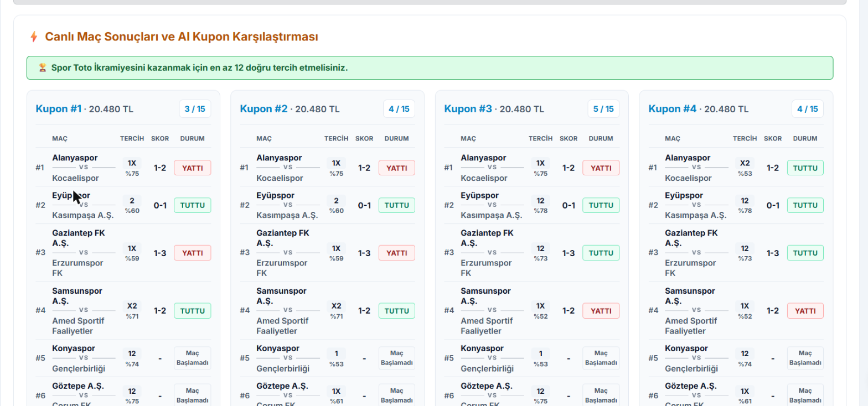
Task: Click the Spor Toto İkramiyesi banner text
Action: [199, 68]
